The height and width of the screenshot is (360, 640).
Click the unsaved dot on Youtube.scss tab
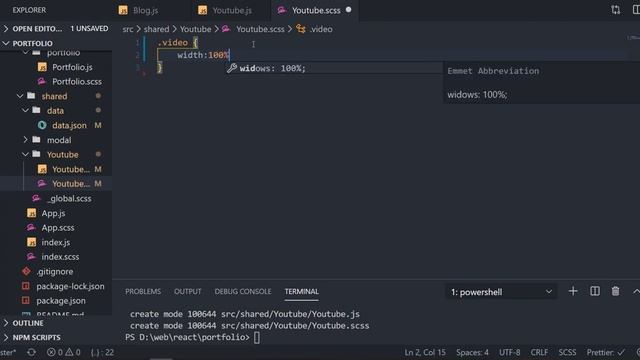(x=349, y=9)
